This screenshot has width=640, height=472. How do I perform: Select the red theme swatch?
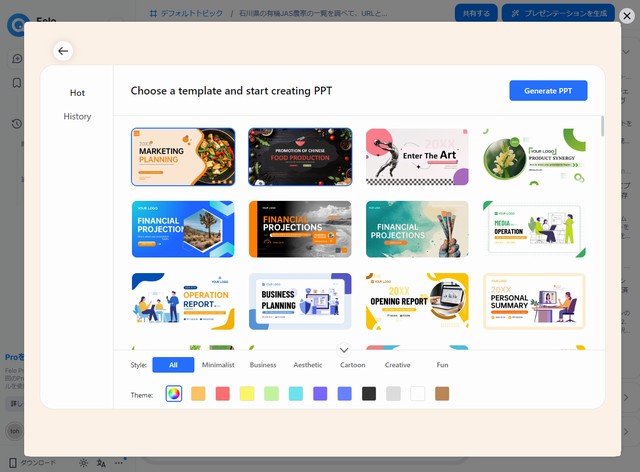[222, 394]
